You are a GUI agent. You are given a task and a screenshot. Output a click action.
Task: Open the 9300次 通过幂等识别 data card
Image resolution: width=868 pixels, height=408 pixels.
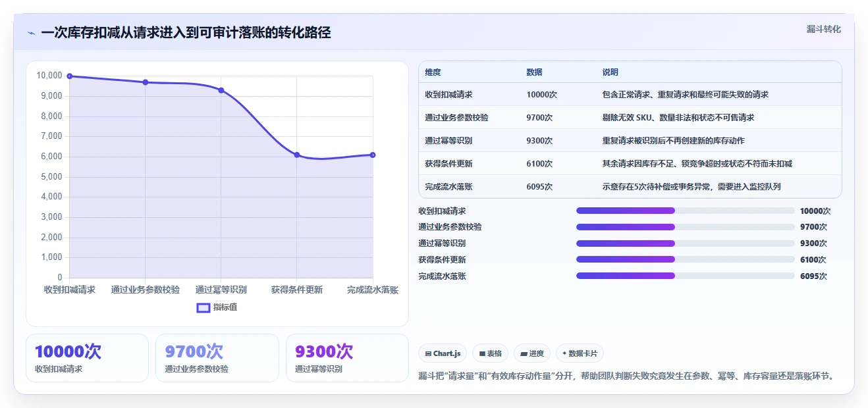(x=347, y=358)
